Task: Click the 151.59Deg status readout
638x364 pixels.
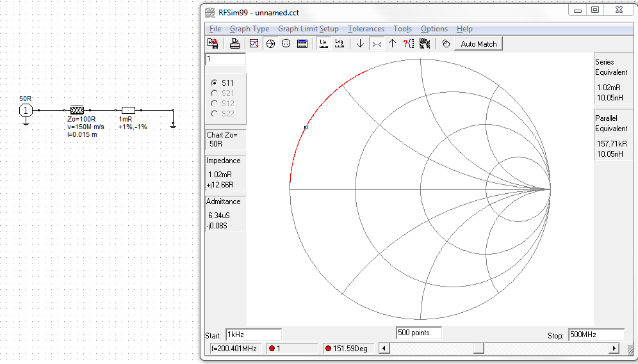Action: point(350,349)
